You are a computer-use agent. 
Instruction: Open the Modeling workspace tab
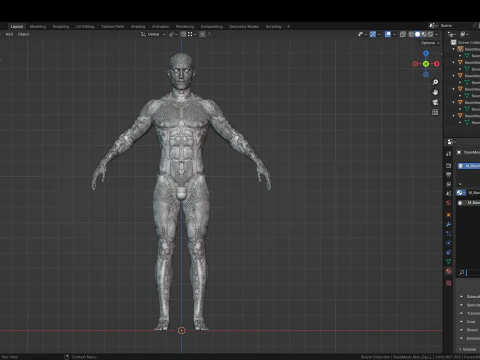pyautogui.click(x=38, y=26)
